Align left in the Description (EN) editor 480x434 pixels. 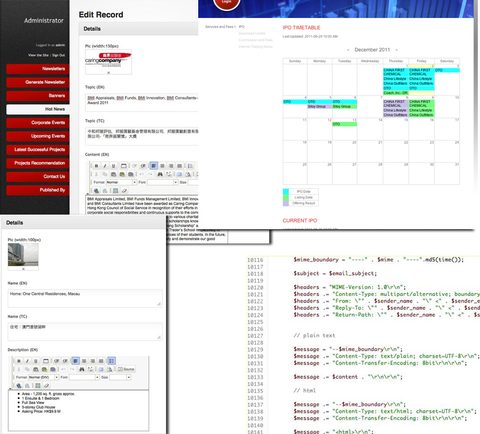coord(76,361)
